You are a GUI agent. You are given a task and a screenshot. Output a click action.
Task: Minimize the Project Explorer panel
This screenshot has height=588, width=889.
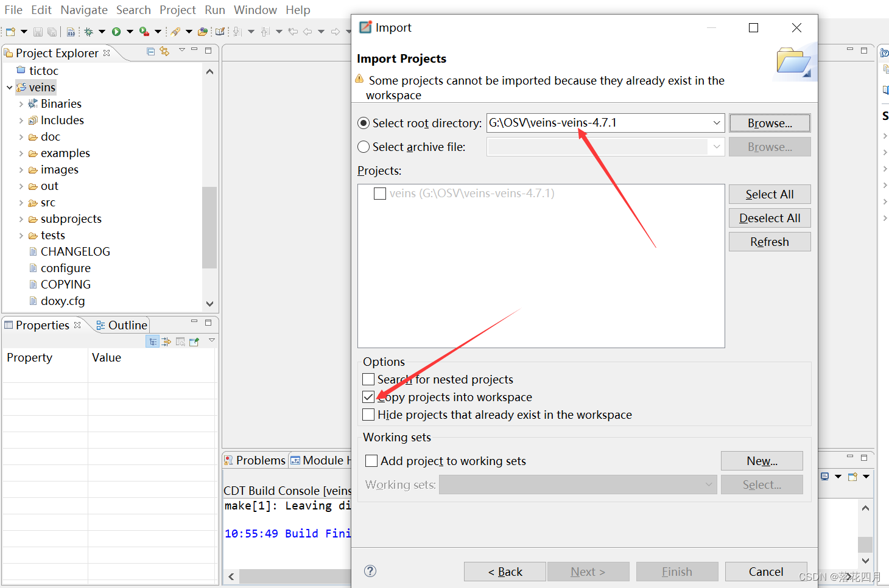(x=194, y=50)
